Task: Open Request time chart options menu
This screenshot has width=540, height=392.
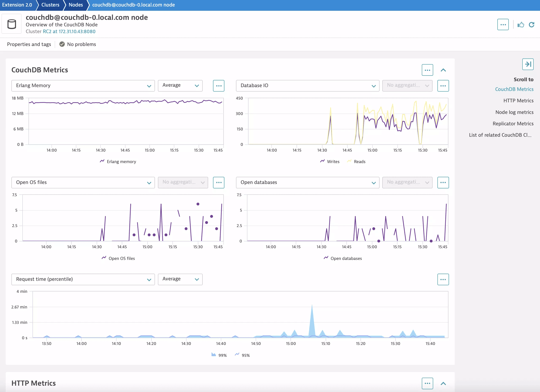Action: [x=443, y=279]
